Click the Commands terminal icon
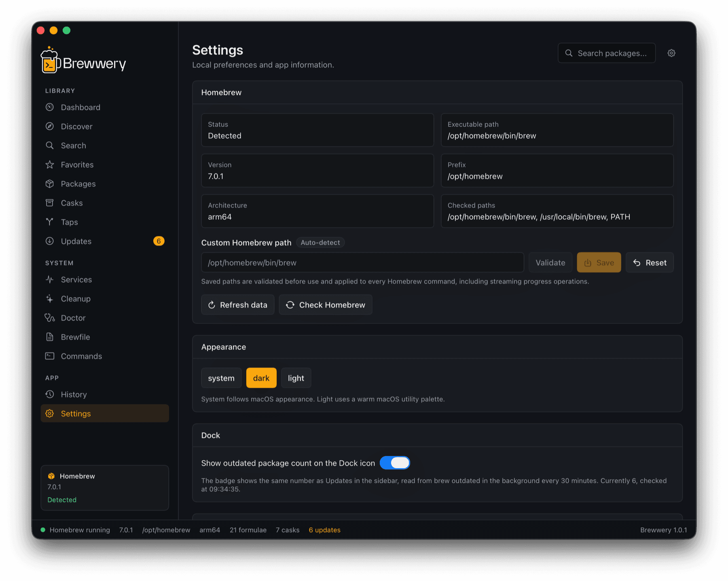This screenshot has height=581, width=728. (x=50, y=356)
